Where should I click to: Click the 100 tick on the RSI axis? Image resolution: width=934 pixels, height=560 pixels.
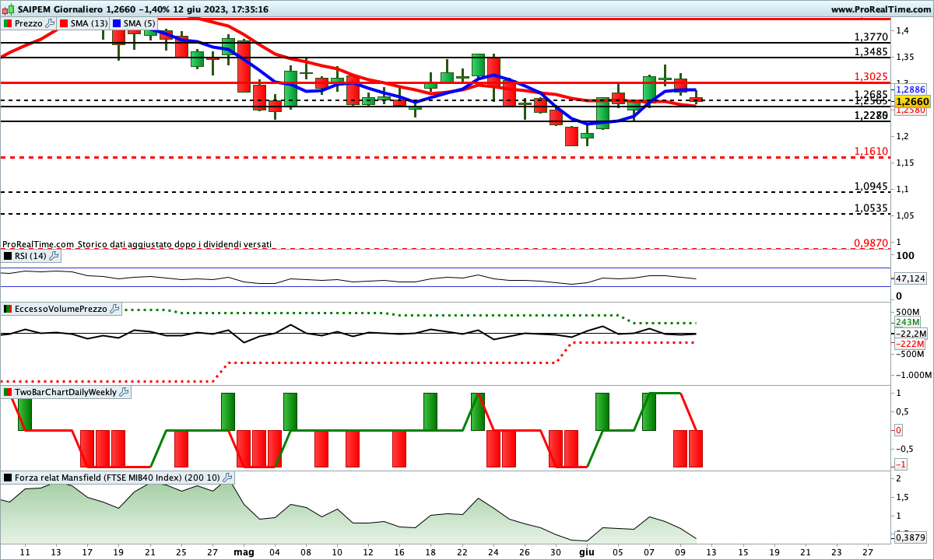(904, 255)
